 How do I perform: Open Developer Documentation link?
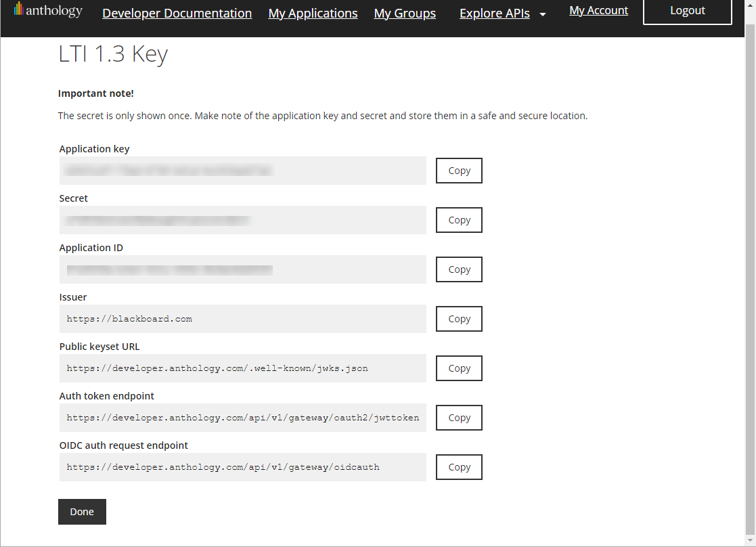click(x=177, y=13)
